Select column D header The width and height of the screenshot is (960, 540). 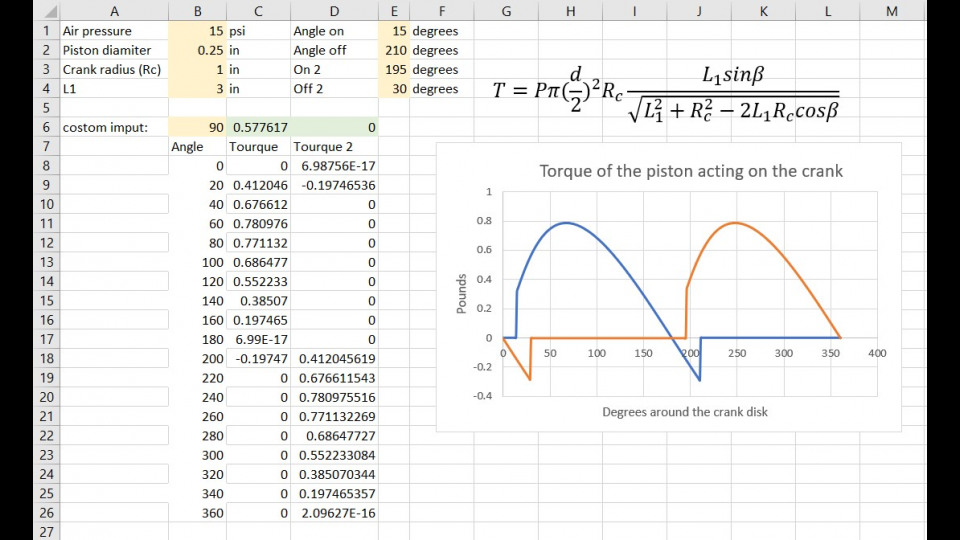coord(334,11)
